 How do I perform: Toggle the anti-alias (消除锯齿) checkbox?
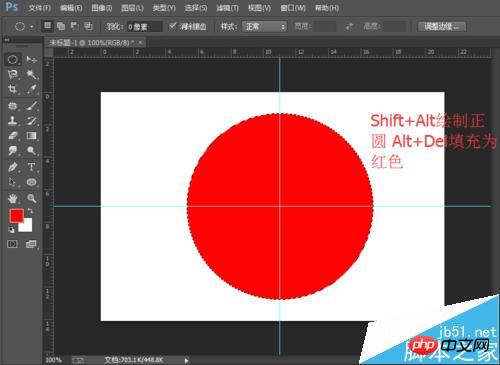(x=172, y=26)
